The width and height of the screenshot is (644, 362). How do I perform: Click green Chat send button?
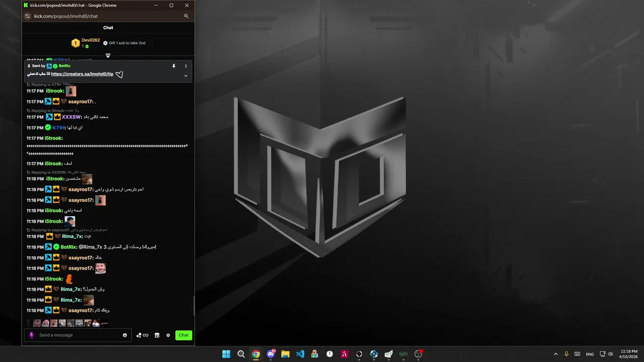pos(184,335)
